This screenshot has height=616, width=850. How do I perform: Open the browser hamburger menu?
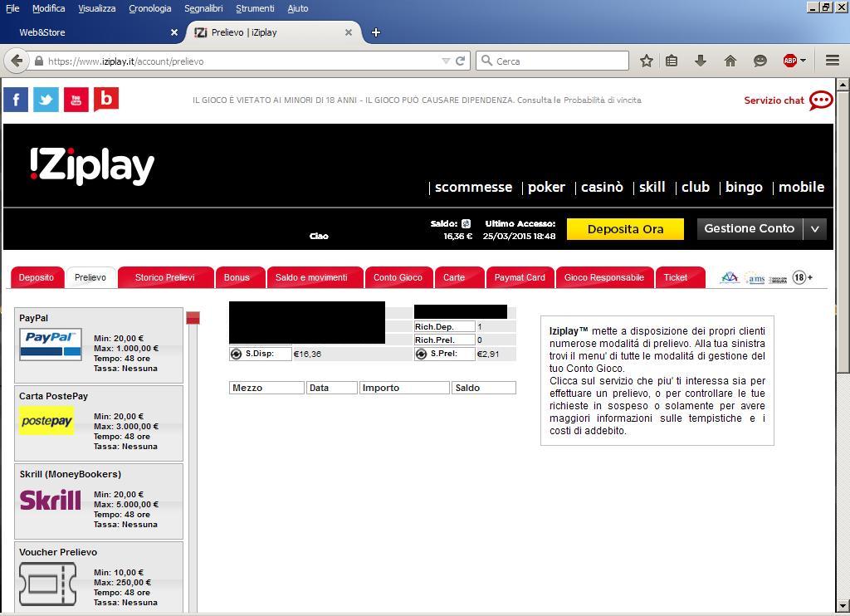point(833,61)
